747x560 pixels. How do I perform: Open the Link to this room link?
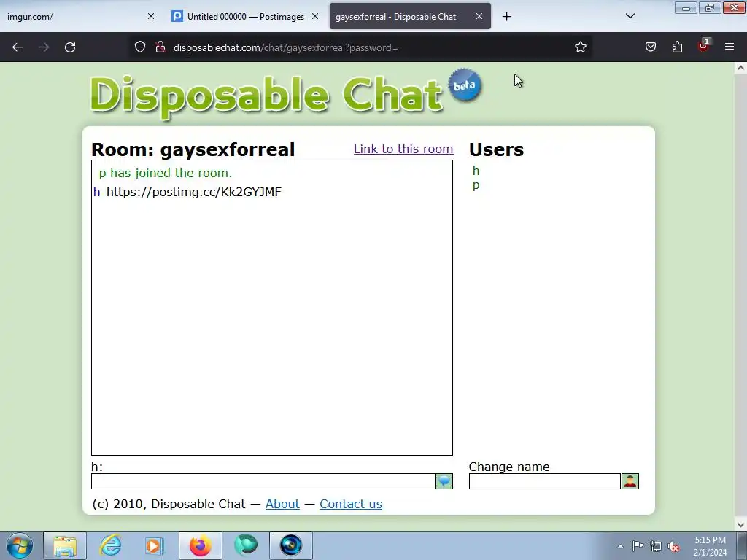403,149
